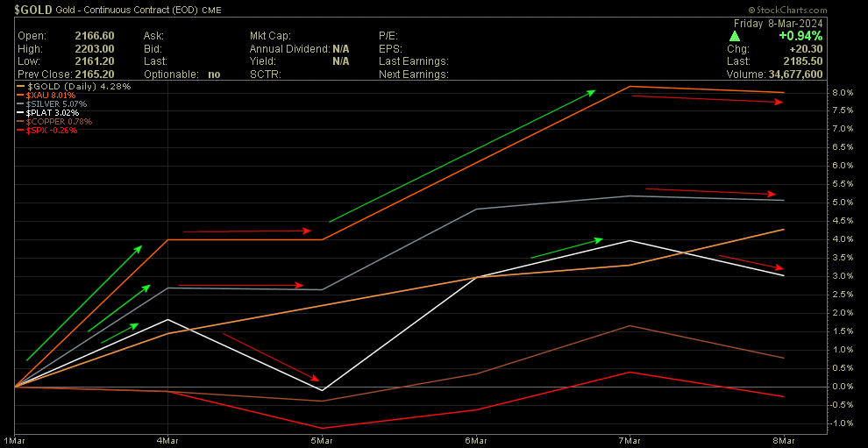Click the 'Last Earnings:' label
The width and height of the screenshot is (868, 448).
pyautogui.click(x=414, y=61)
